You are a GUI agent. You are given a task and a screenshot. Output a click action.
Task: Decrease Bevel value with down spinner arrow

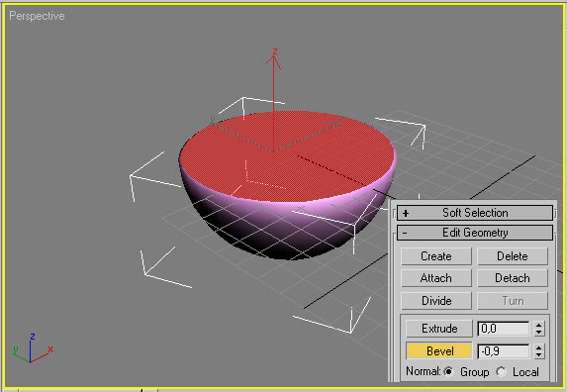click(538, 354)
